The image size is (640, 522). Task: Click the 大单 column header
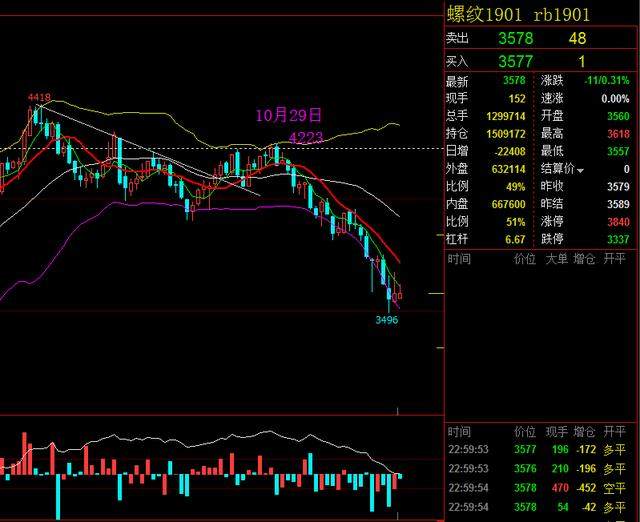pos(556,259)
